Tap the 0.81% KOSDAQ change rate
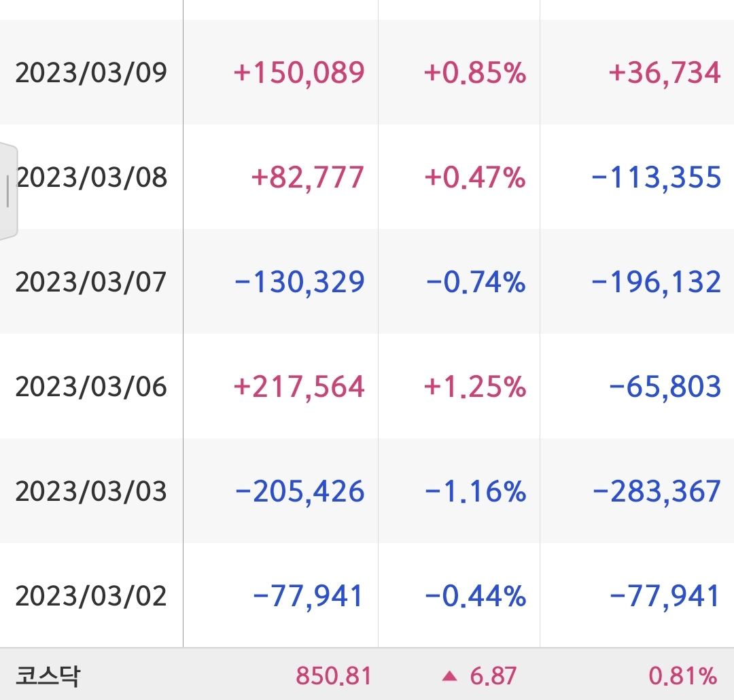734x700 pixels. point(682,676)
